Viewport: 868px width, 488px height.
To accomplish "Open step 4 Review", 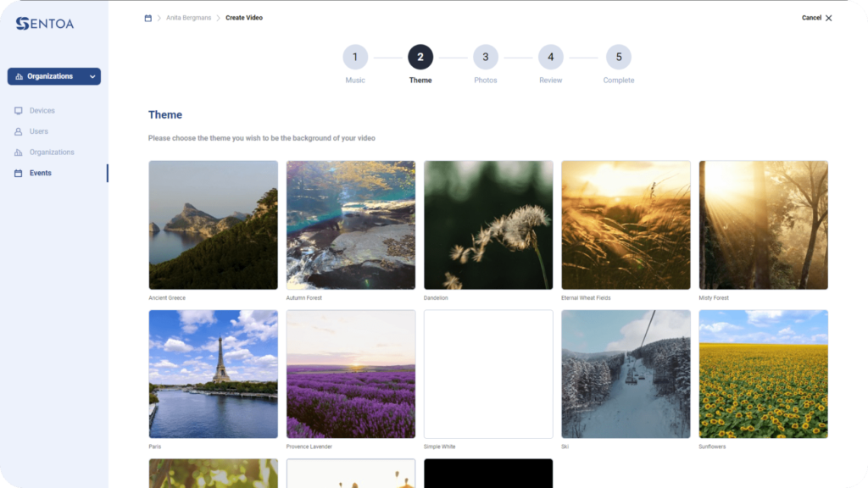I will coord(551,57).
